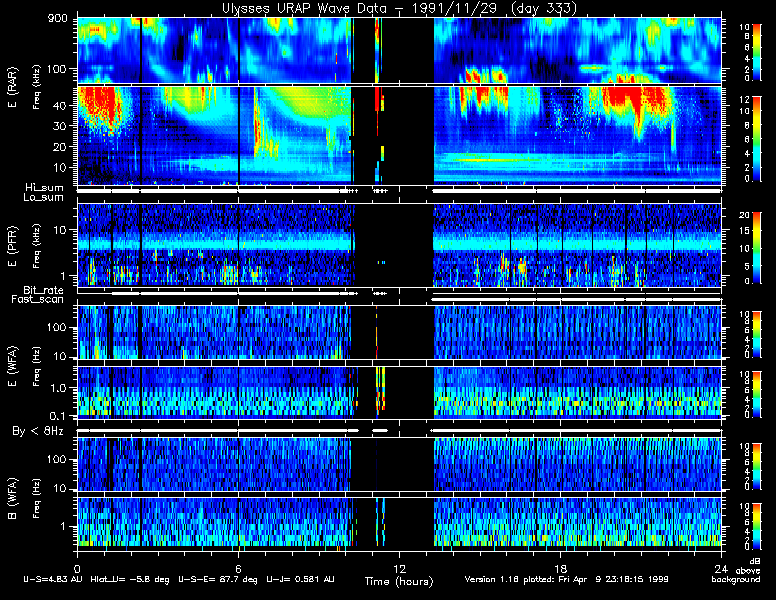The height and width of the screenshot is (600, 776).
Task: Click the "0.1" tick on the E (WFA) axis
Action: pyautogui.click(x=57, y=416)
